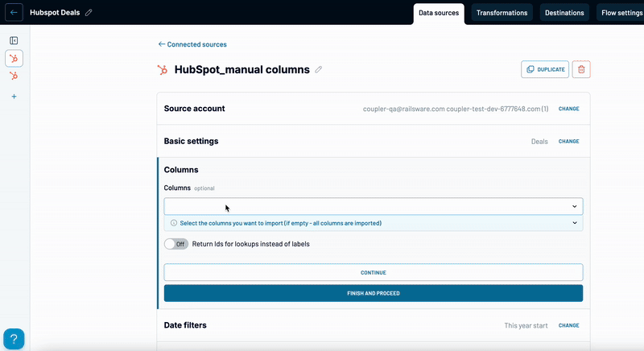Open the Columns dropdown arrow
This screenshot has width=644, height=351.
[575, 207]
